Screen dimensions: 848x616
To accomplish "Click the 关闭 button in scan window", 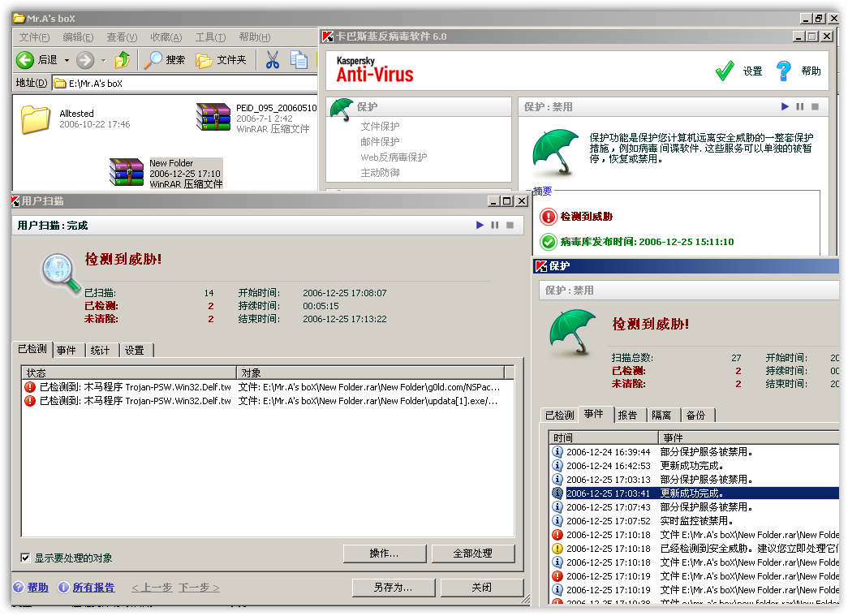I will pos(482,588).
